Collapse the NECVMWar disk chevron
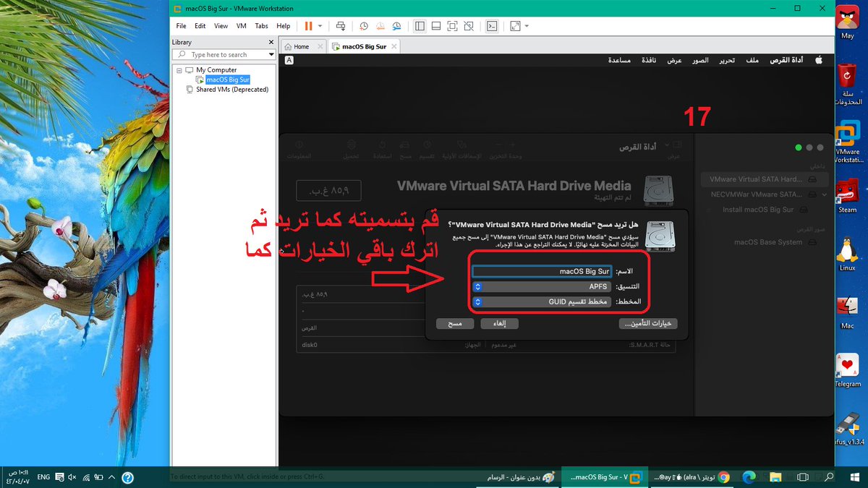This screenshot has width=868, height=488. [x=825, y=194]
